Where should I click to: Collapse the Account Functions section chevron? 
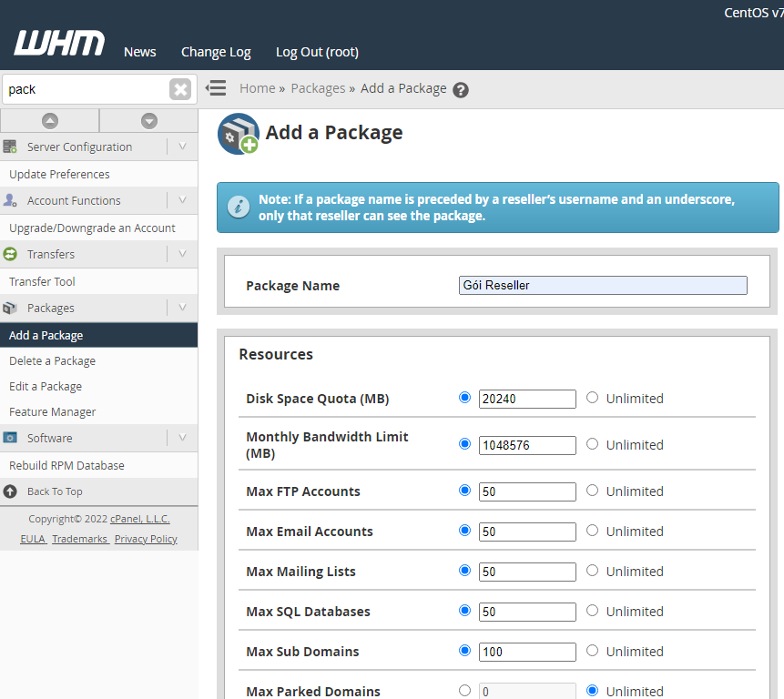pos(182,200)
